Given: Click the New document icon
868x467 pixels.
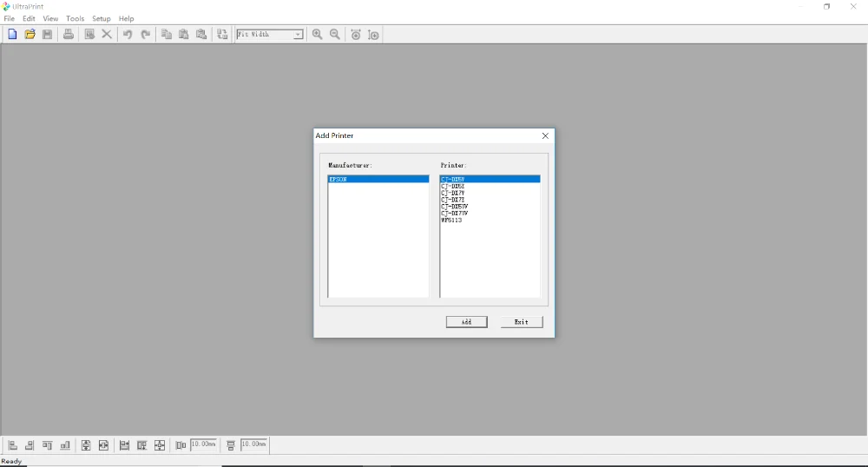Looking at the screenshot, I should pyautogui.click(x=12, y=35).
